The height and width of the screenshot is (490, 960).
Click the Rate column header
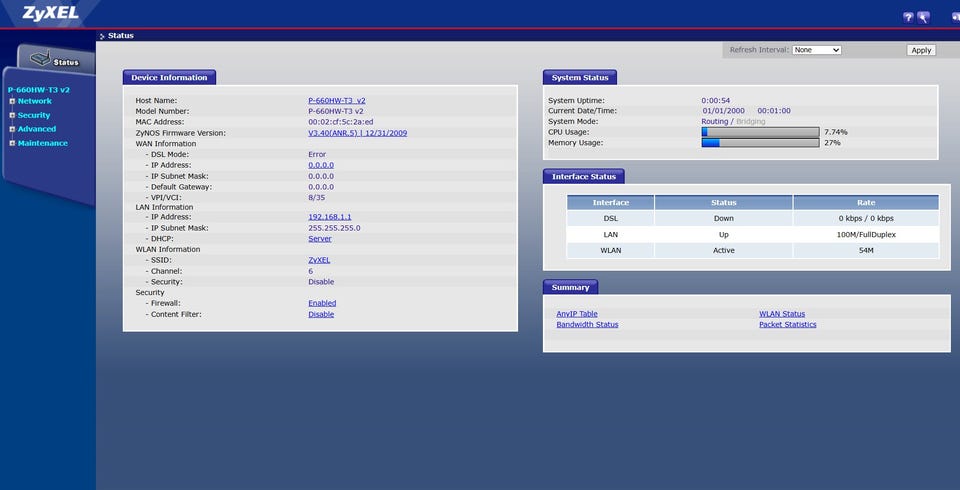pos(866,203)
